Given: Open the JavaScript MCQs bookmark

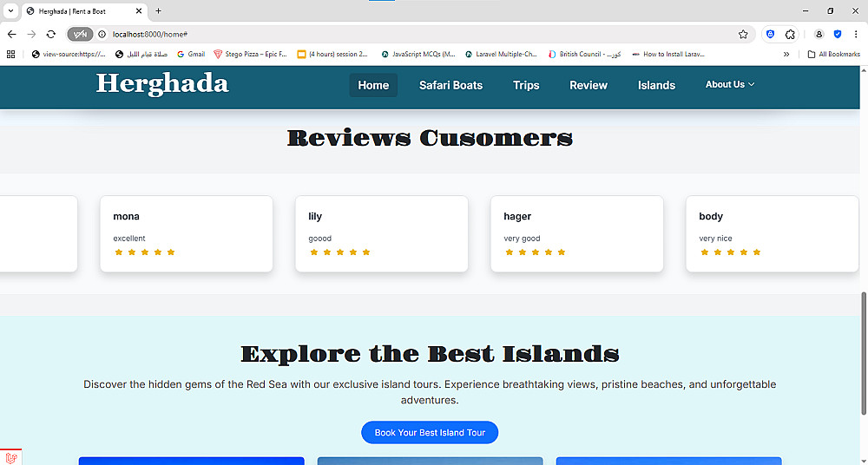Looking at the screenshot, I should 418,55.
